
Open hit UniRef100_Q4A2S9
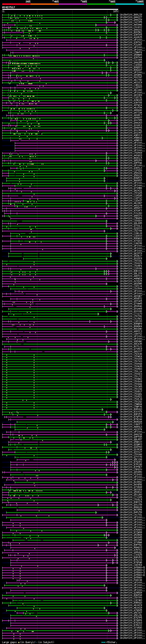click(131, 20)
